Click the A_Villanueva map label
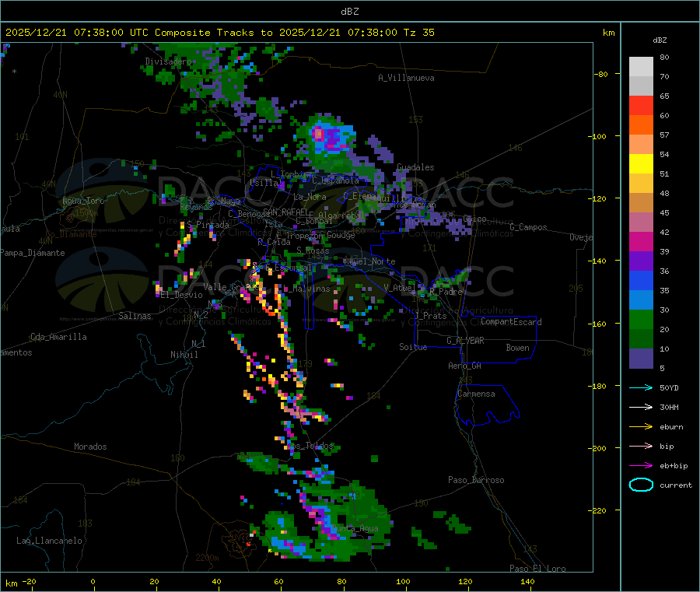This screenshot has width=700, height=592. (x=406, y=78)
